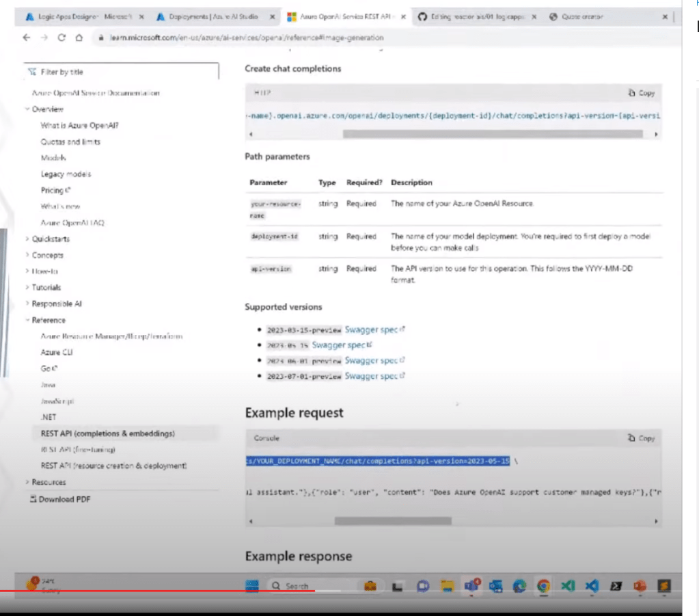Click Download PDF in the sidebar

pyautogui.click(x=59, y=499)
